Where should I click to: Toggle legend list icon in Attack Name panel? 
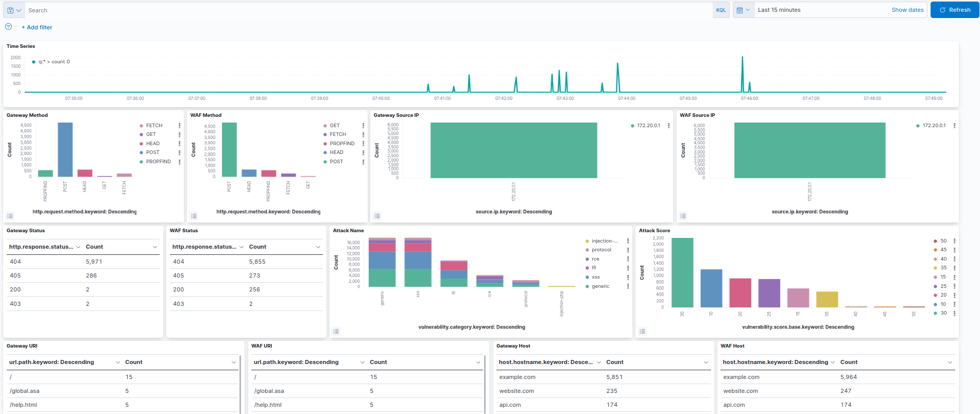tap(336, 331)
